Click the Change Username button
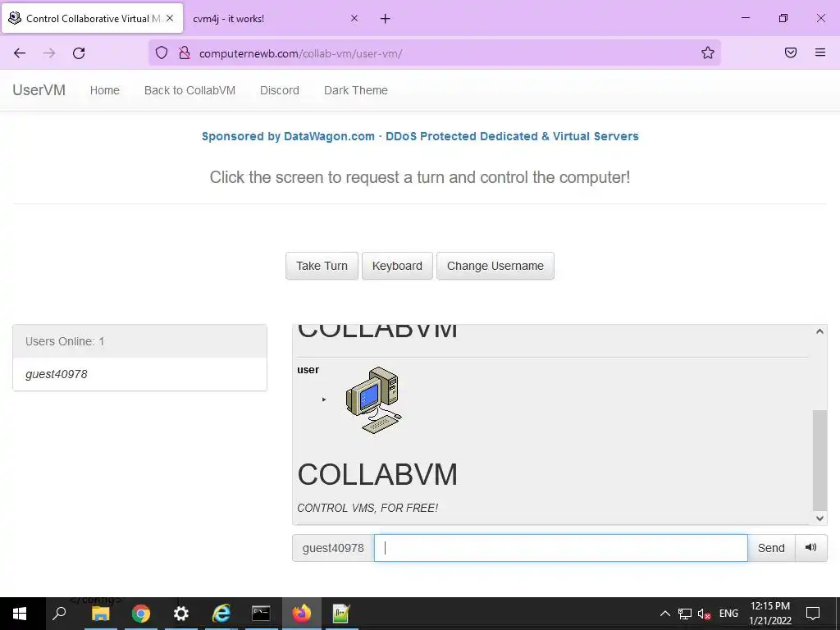 tap(495, 266)
